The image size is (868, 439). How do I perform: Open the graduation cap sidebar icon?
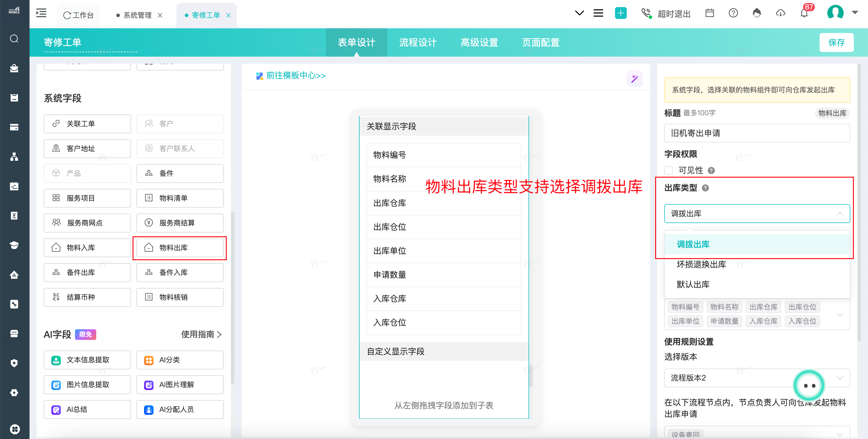[x=14, y=245]
